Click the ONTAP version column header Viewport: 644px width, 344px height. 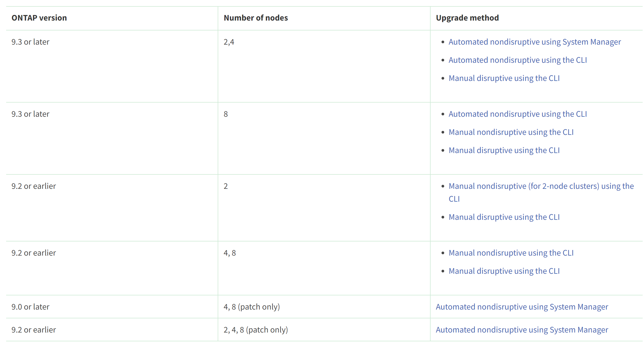click(39, 18)
